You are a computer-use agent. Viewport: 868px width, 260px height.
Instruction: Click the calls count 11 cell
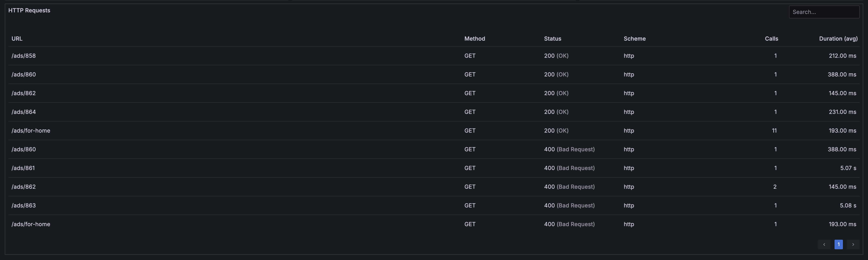pyautogui.click(x=774, y=131)
